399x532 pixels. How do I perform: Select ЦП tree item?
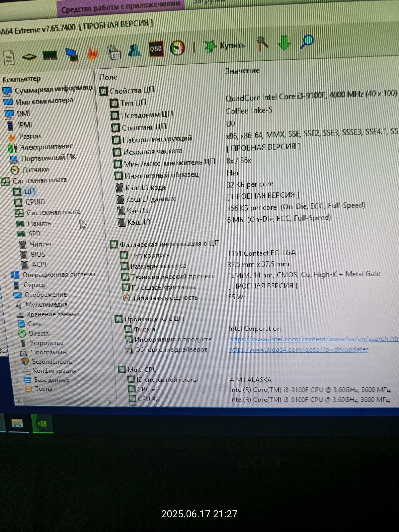point(24,191)
